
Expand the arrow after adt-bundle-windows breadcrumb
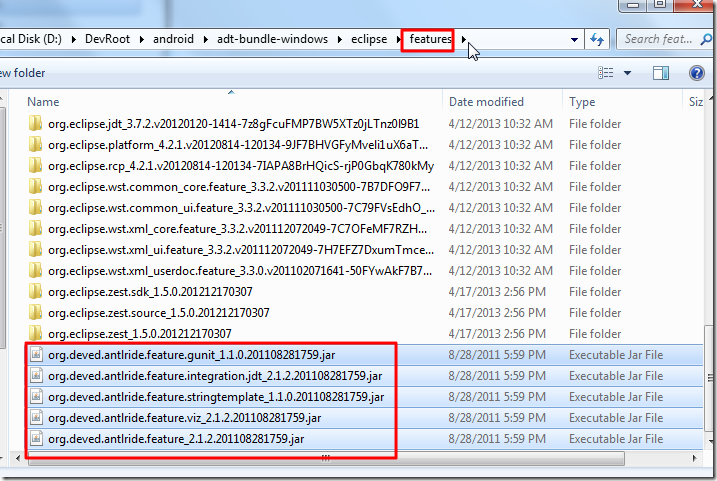[x=340, y=39]
